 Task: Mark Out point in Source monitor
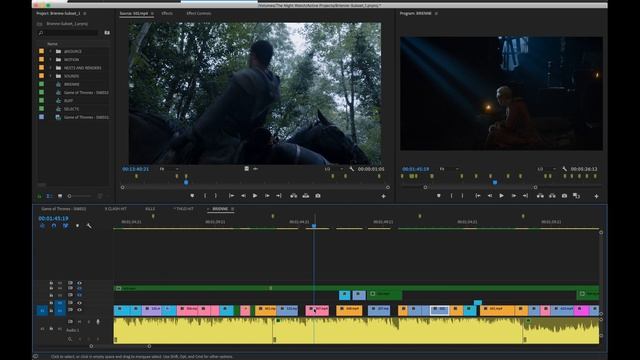[216, 196]
